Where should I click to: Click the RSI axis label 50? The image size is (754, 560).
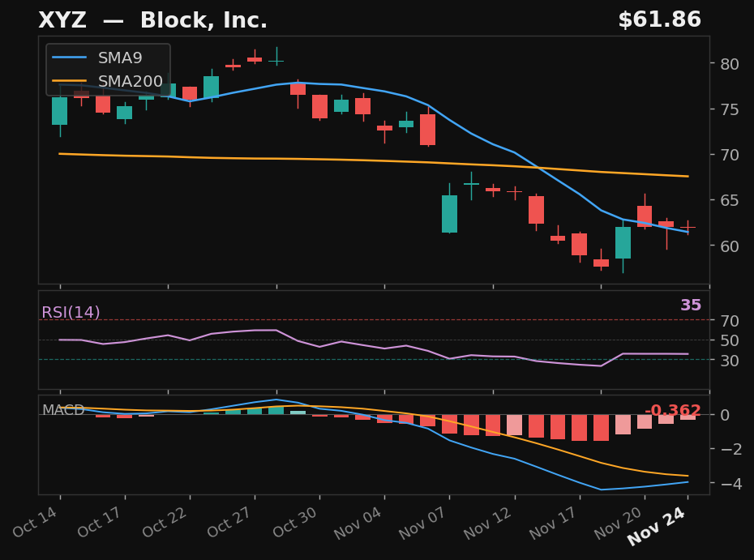[x=730, y=340]
